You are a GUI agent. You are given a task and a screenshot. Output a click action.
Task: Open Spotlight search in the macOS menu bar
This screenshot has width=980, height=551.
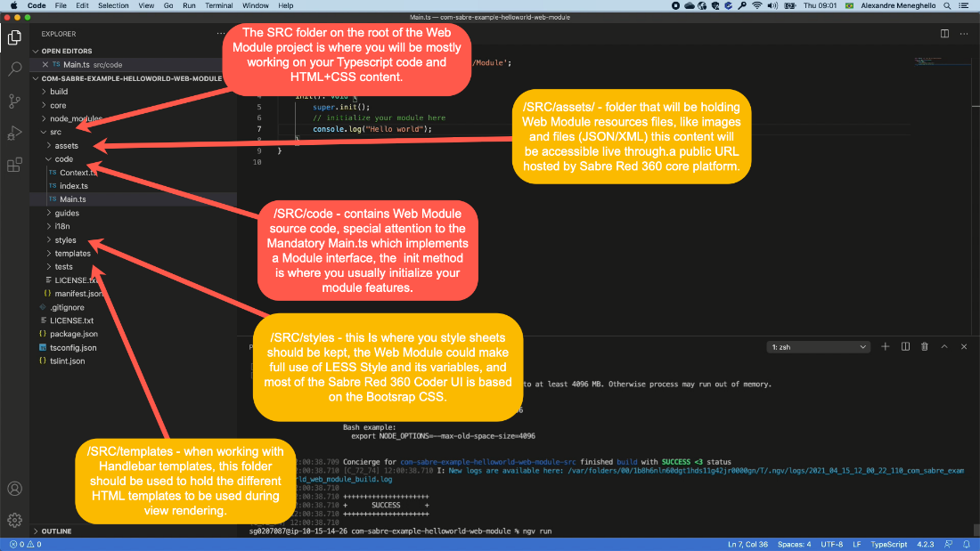[x=948, y=5]
